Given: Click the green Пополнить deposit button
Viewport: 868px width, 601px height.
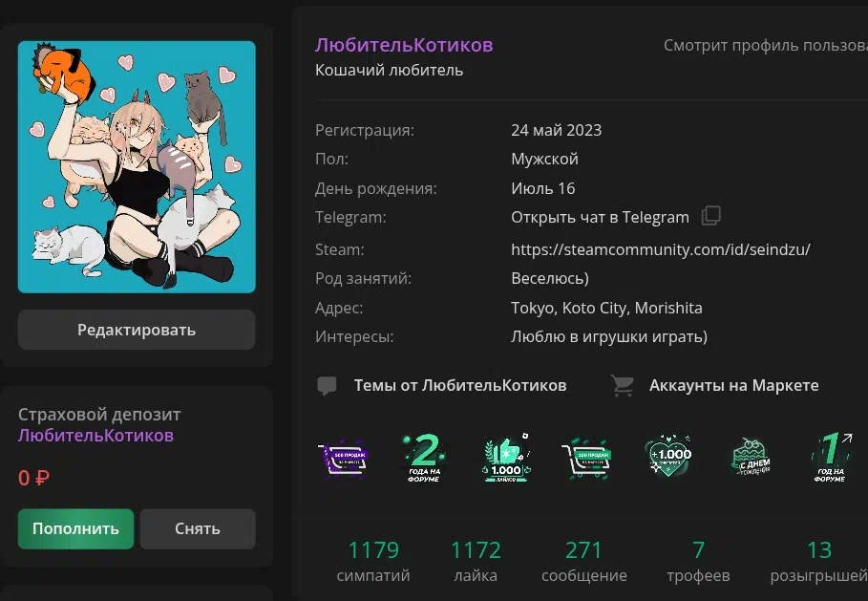Looking at the screenshot, I should coord(75,528).
